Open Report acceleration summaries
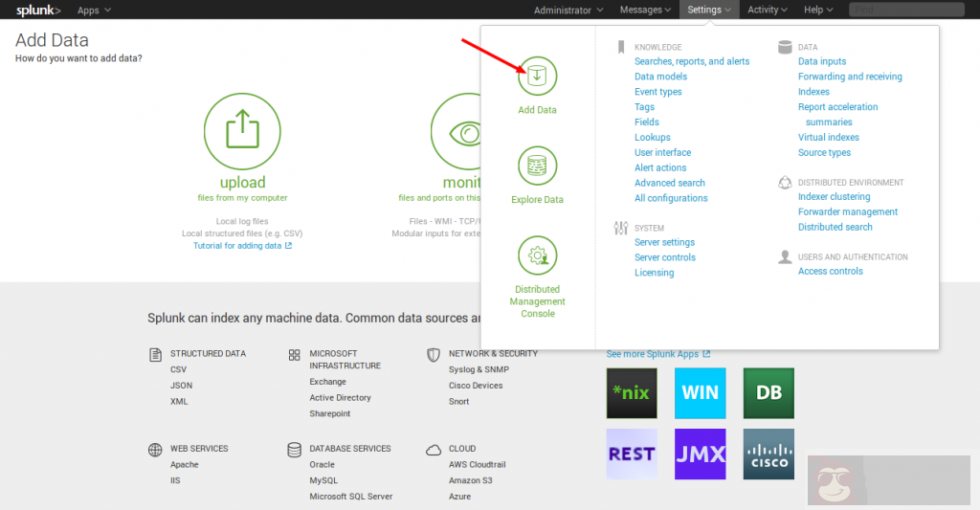 (838, 115)
